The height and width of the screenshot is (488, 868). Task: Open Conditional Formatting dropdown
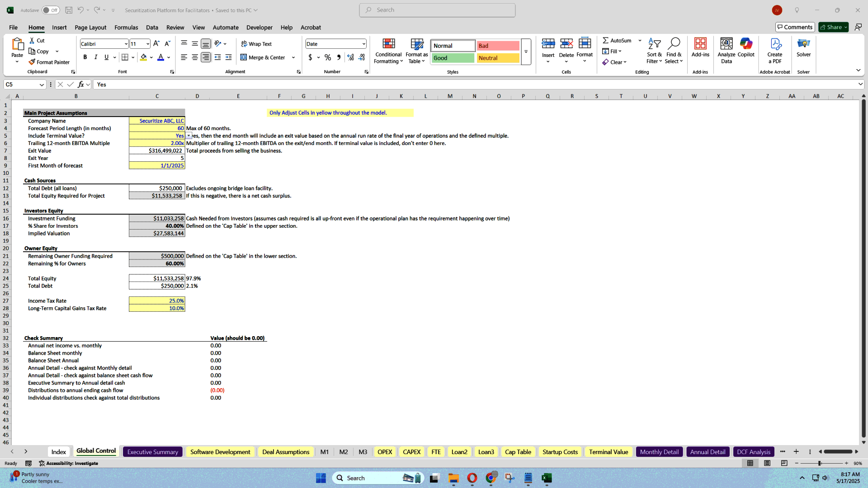coord(388,51)
